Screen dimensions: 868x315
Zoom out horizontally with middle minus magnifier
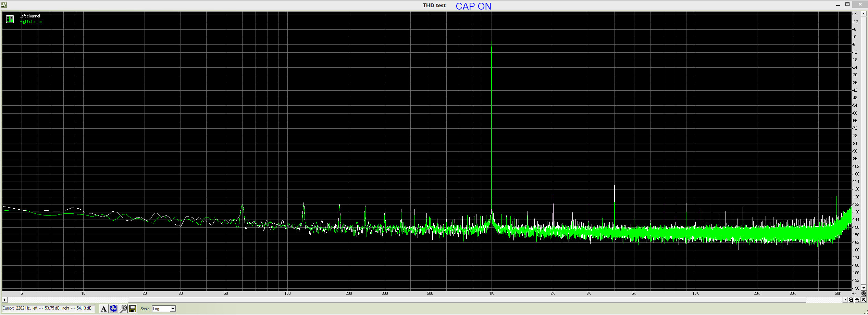pos(857,300)
